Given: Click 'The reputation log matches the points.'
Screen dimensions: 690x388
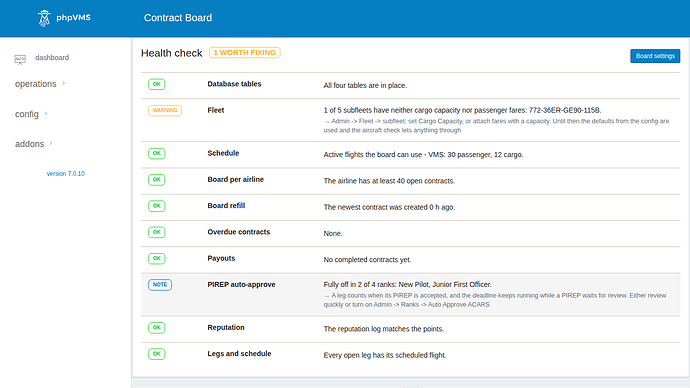Looking at the screenshot, I should tap(384, 329).
